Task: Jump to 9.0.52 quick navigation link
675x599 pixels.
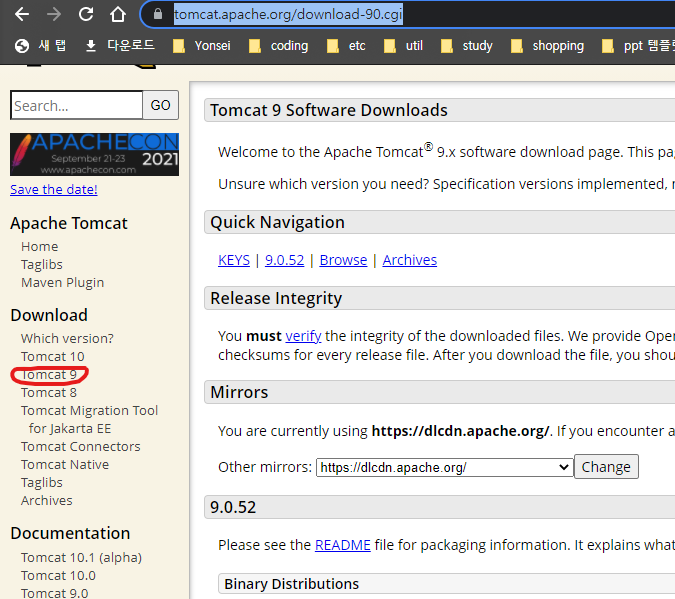Action: coord(285,260)
